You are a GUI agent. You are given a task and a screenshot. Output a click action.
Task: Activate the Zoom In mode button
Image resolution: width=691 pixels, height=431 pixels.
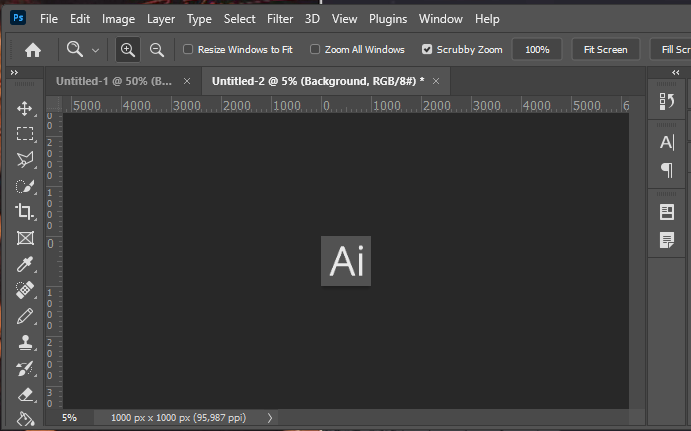click(128, 49)
